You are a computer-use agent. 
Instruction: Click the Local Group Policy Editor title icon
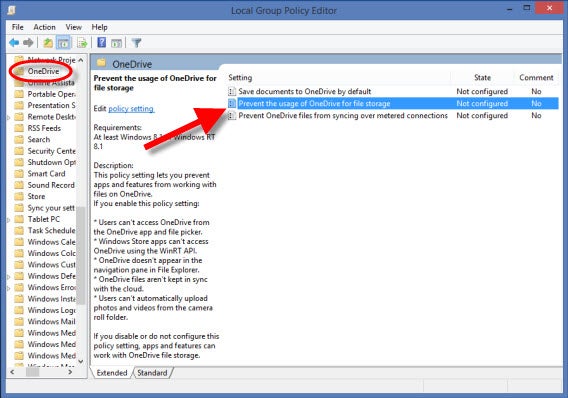click(x=11, y=10)
